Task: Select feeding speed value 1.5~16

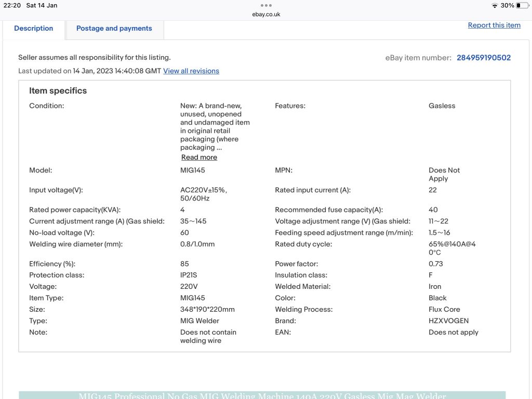Action: 439,232
